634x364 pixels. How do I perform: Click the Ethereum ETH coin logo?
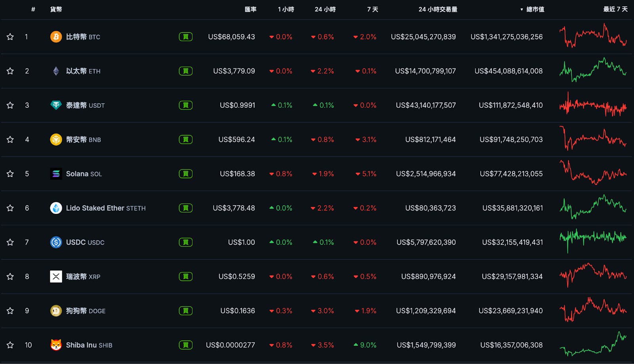pyautogui.click(x=56, y=71)
